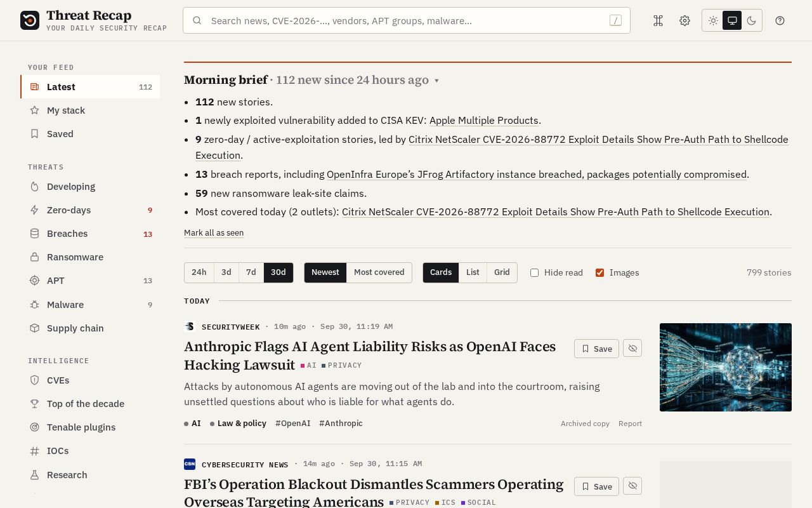The image size is (812, 508).
Task: Switch to List view
Action: point(473,272)
